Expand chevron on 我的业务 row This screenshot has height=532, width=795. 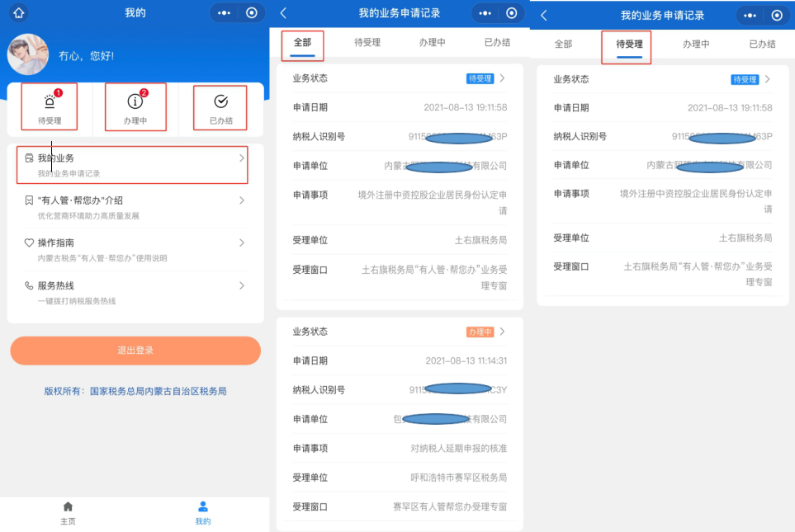[x=241, y=158]
